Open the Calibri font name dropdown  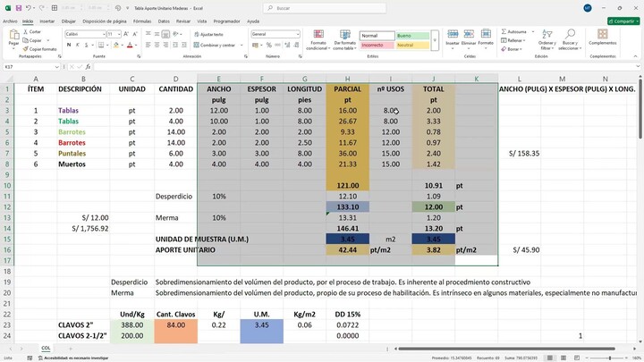click(x=104, y=34)
